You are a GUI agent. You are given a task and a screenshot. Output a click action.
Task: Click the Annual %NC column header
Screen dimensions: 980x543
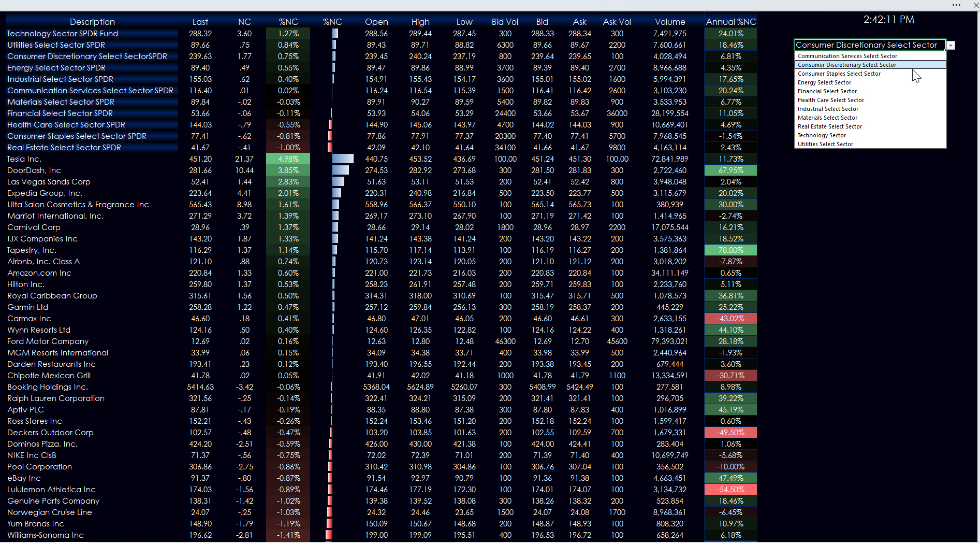[x=730, y=22]
